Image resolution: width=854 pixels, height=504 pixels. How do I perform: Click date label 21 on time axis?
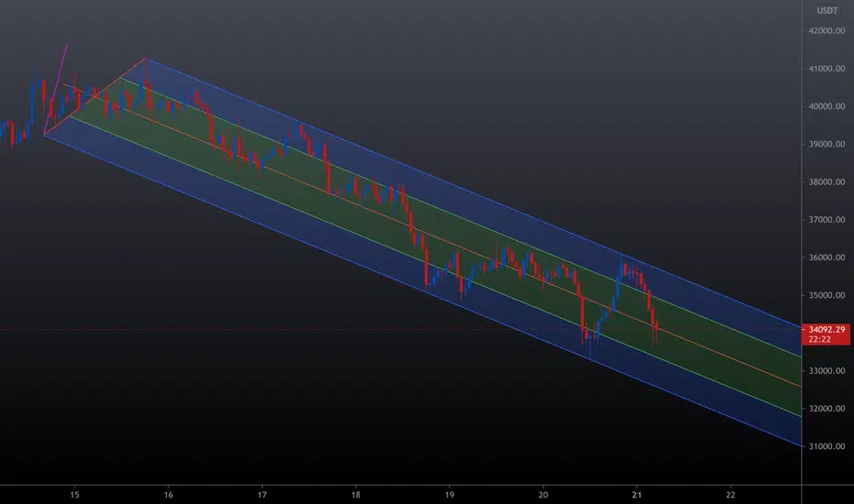tap(637, 495)
